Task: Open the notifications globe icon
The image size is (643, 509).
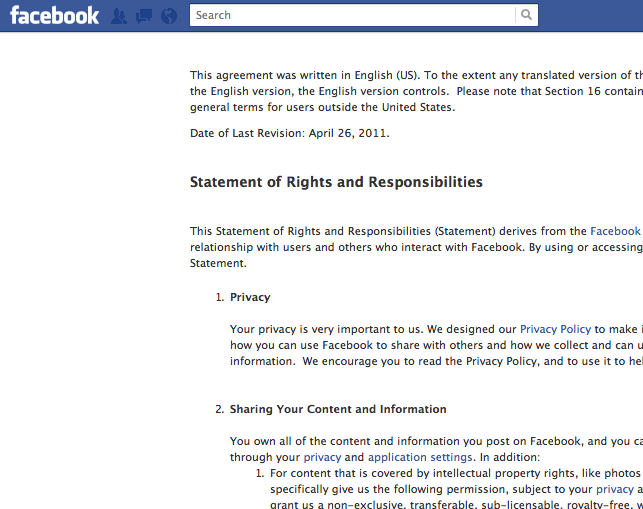Action: [x=169, y=16]
